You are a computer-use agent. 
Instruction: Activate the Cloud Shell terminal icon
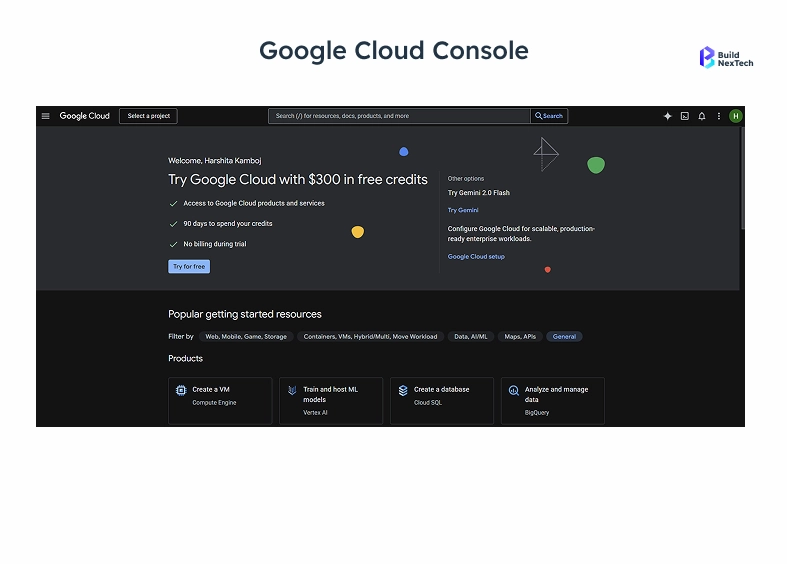tap(685, 116)
